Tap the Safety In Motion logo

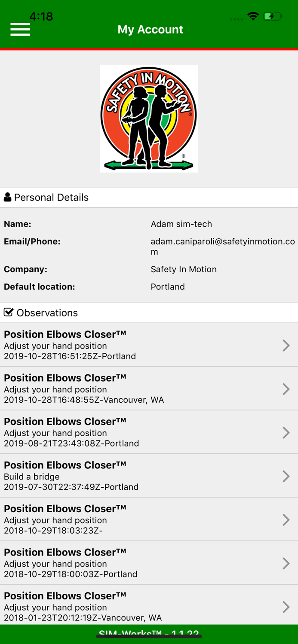click(x=149, y=118)
